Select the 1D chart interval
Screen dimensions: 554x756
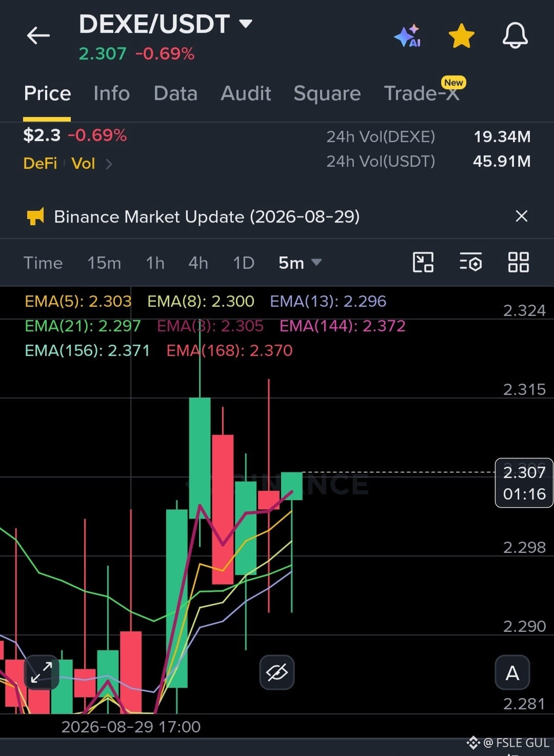pyautogui.click(x=244, y=263)
